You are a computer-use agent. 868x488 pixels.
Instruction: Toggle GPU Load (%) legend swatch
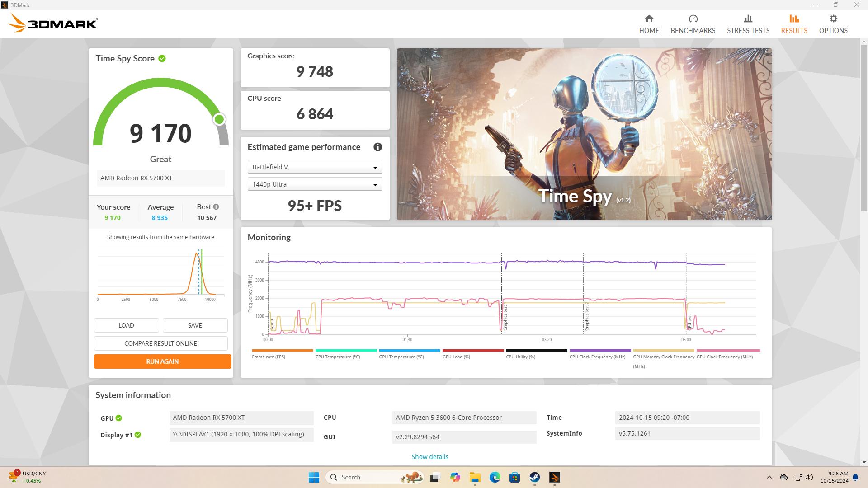[x=473, y=350]
